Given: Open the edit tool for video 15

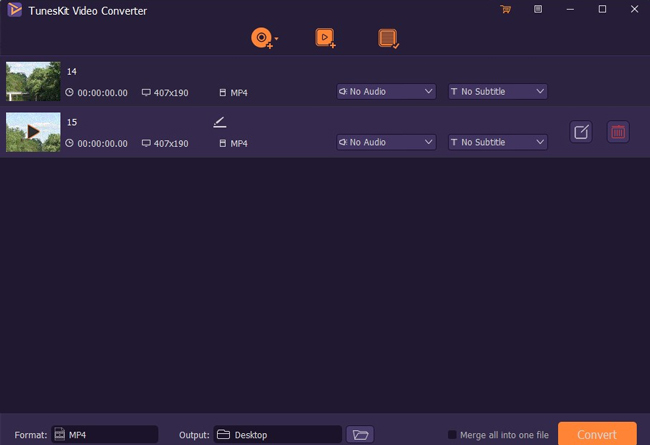Looking at the screenshot, I should tap(581, 132).
